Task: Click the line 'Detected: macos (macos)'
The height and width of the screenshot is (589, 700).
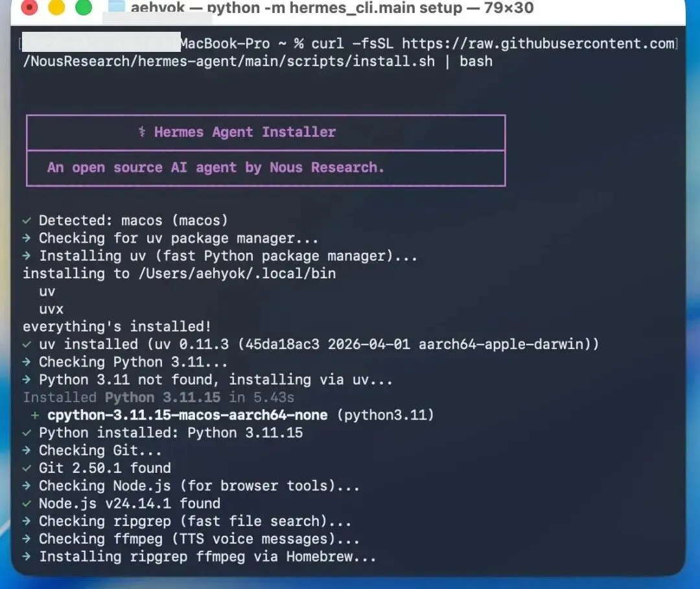Action: coord(133,221)
